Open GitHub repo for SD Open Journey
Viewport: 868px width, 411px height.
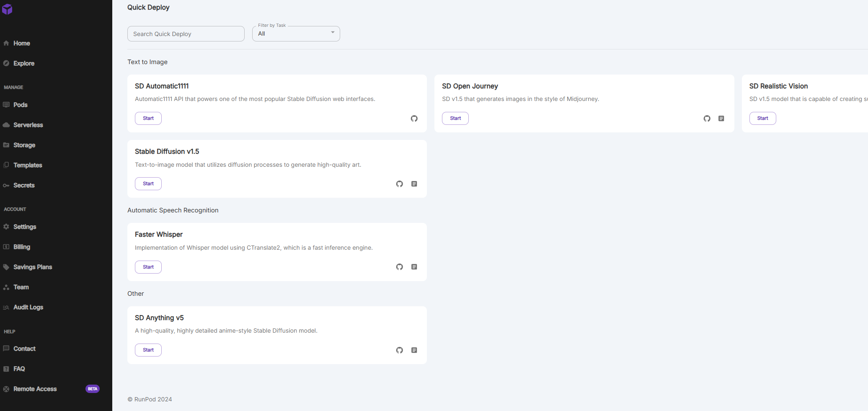click(x=707, y=119)
